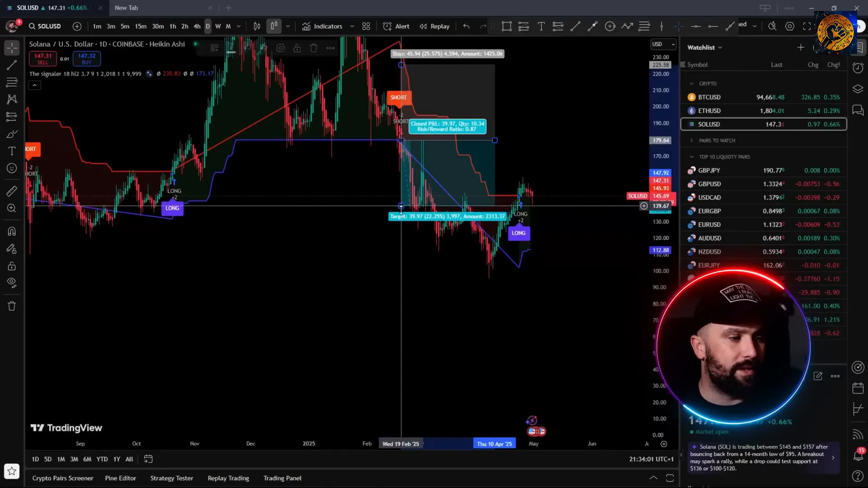This screenshot has height=488, width=868.
Task: Select GBPJPY in the watchlist
Action: [764, 170]
